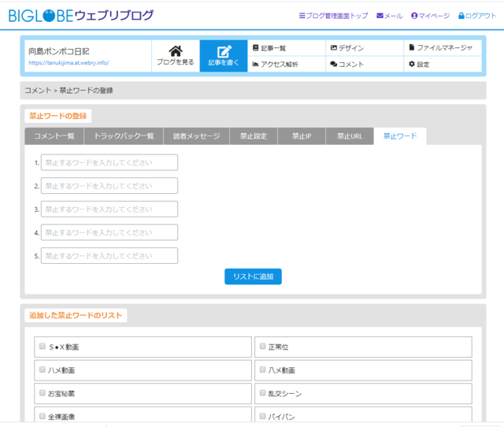This screenshot has width=504, height=427.
Task: Click the mail envelope icon
Action: (x=380, y=16)
